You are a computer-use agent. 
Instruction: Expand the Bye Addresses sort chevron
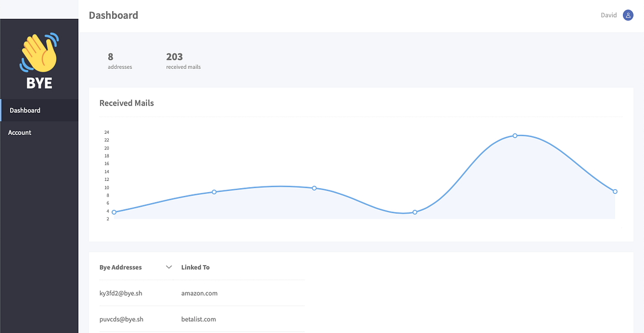168,268
